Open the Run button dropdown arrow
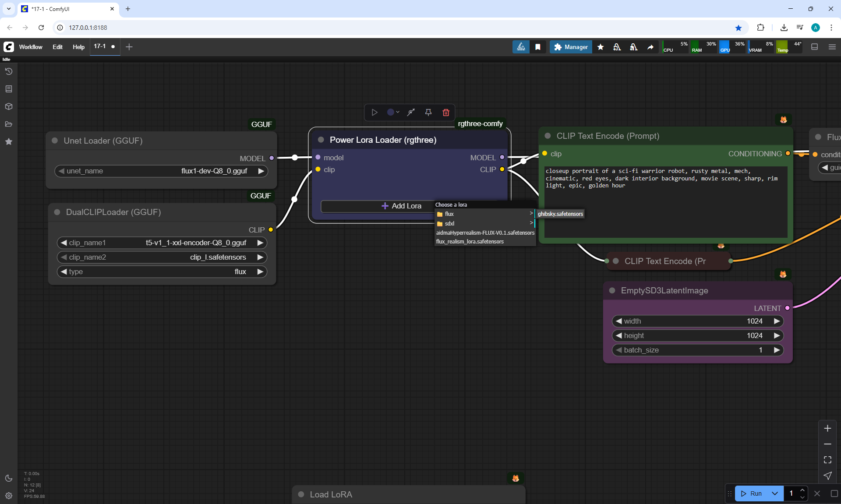This screenshot has height=504, width=841. tap(774, 493)
